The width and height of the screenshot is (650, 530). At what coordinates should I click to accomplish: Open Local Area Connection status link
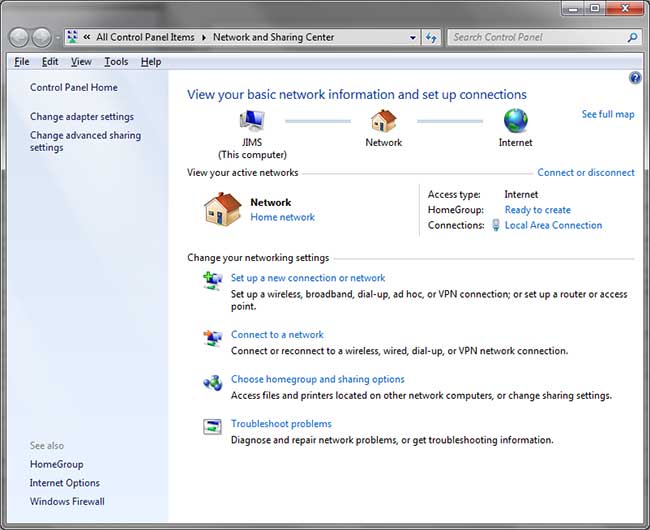[553, 225]
